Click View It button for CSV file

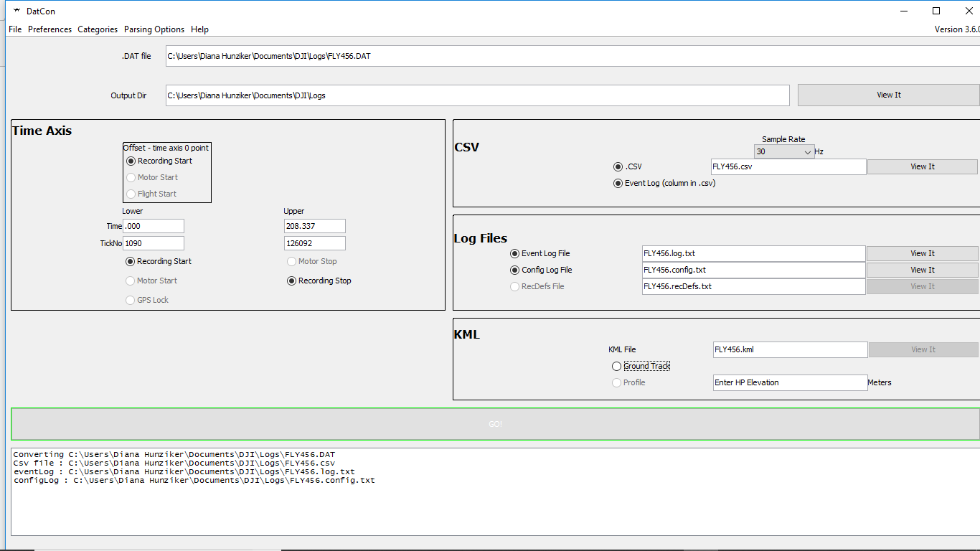tap(923, 166)
